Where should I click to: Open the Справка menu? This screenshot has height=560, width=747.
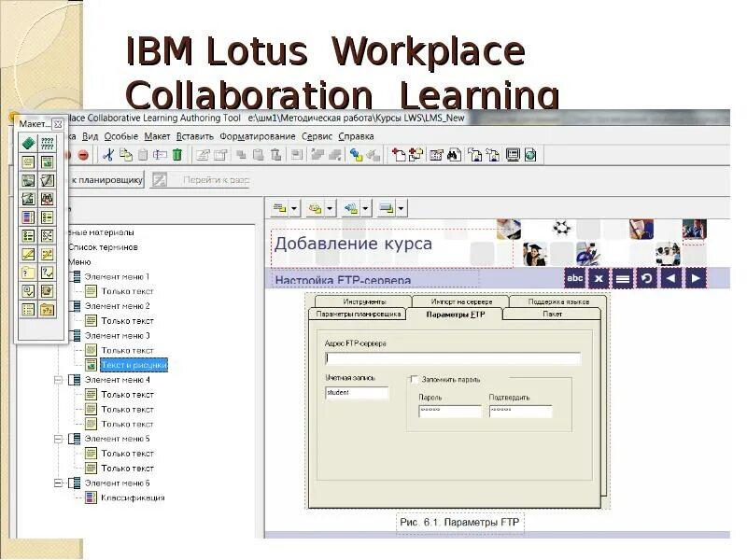pos(356,136)
